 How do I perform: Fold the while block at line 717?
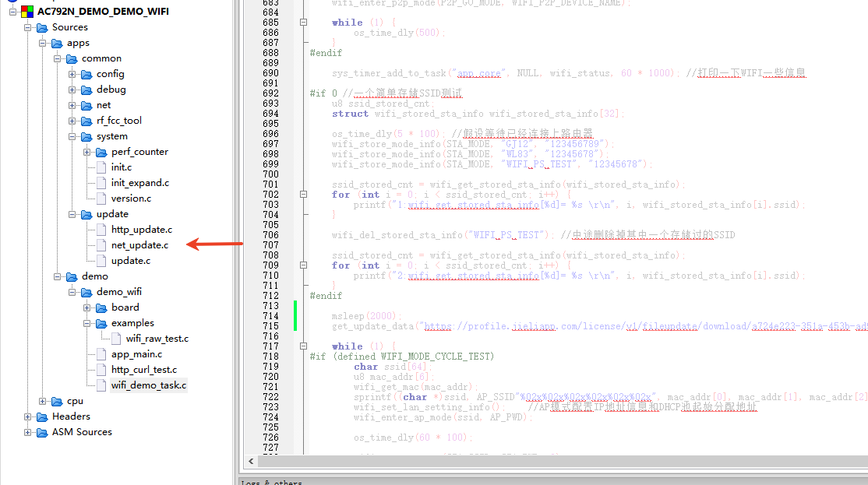click(303, 346)
